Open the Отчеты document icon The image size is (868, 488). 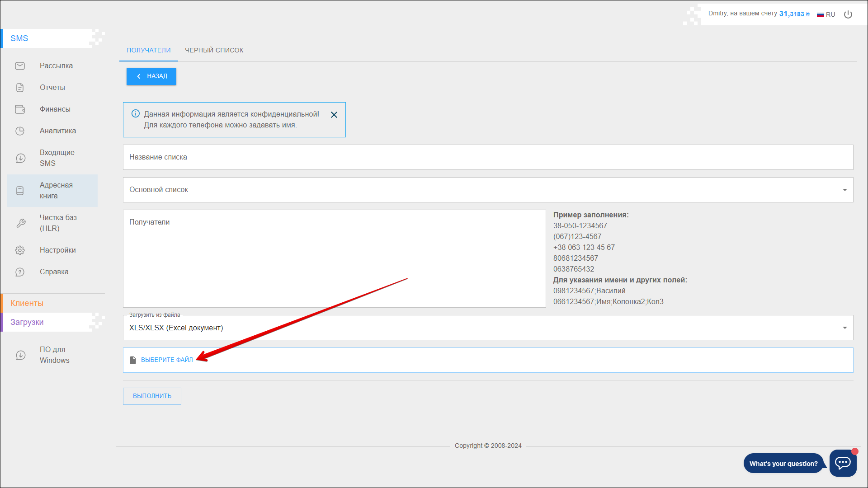pyautogui.click(x=20, y=88)
